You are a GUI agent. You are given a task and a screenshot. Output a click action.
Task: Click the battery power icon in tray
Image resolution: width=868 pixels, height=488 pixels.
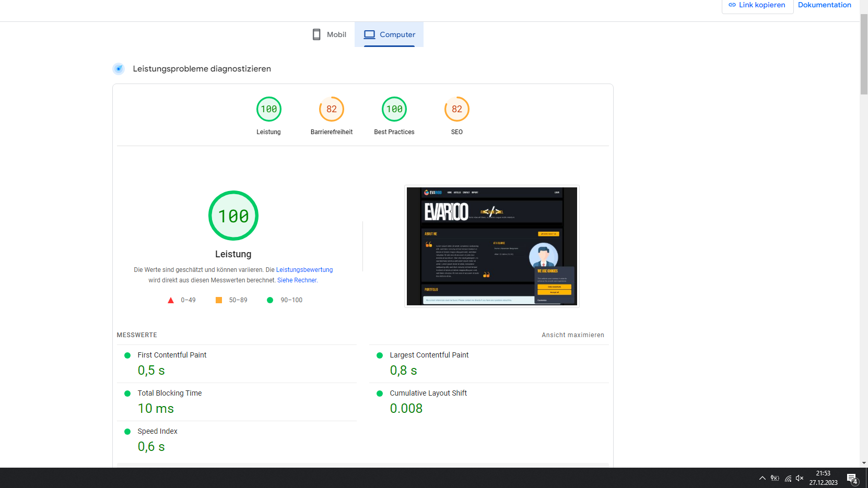775,478
